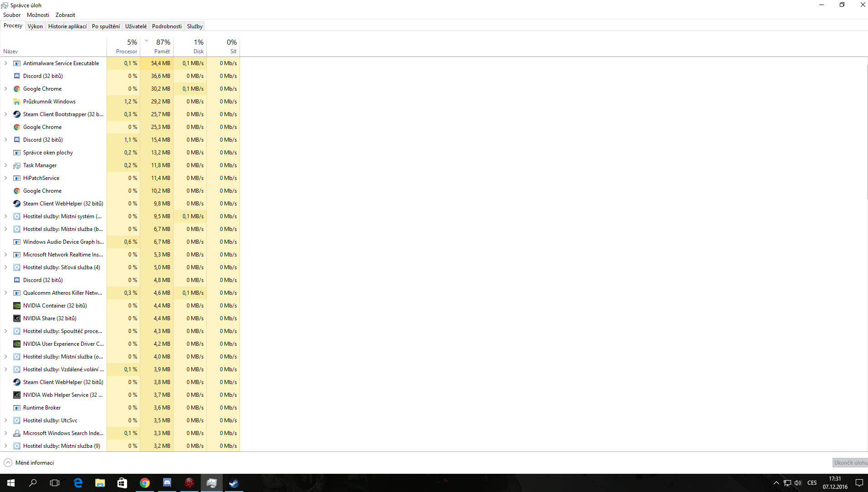Screen dimensions: 868x492
Task: Select the Discord row using 36,6 MB
Action: [120, 76]
